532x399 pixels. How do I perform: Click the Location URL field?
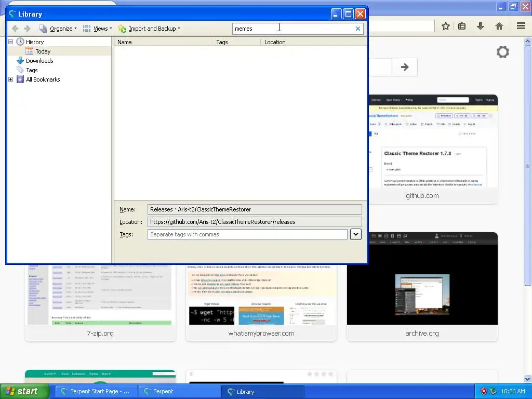click(x=255, y=222)
